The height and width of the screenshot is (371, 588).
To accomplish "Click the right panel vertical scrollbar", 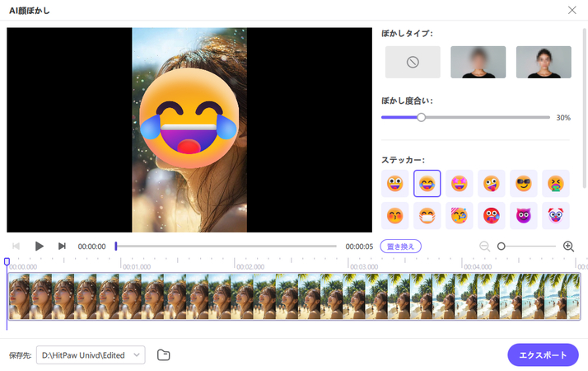I will pos(584,108).
